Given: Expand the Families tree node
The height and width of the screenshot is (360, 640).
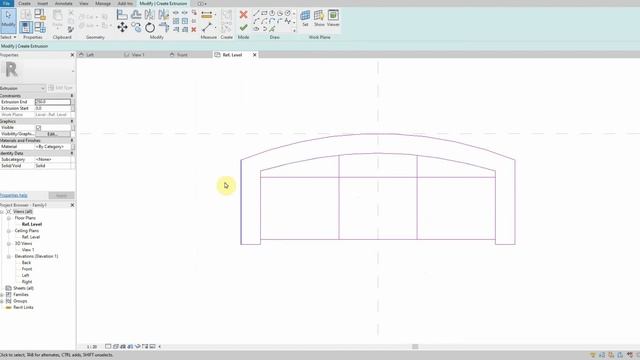Looking at the screenshot, I should tap(2, 295).
